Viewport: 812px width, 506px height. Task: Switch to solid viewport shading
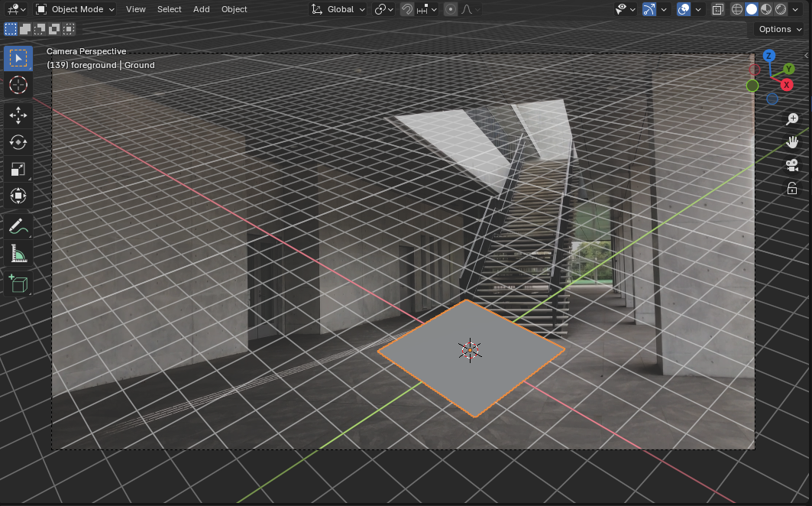pyautogui.click(x=752, y=9)
